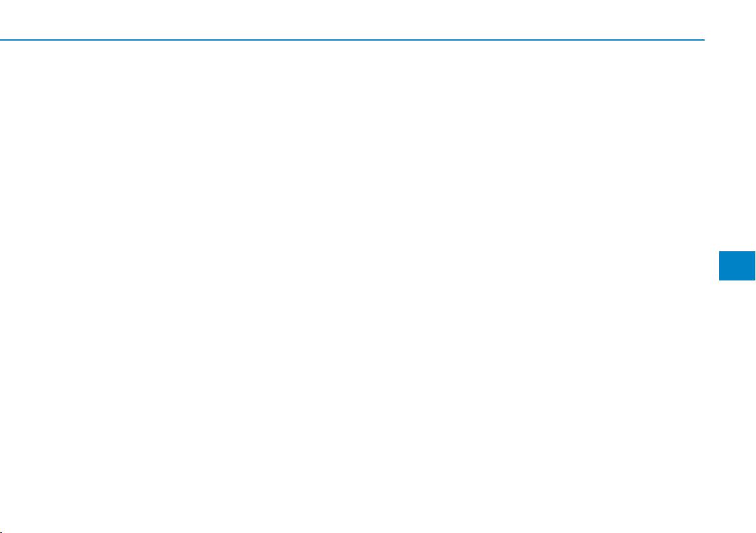The width and height of the screenshot is (756, 533).
Task: Click the empty white page area
Action: click(352, 285)
